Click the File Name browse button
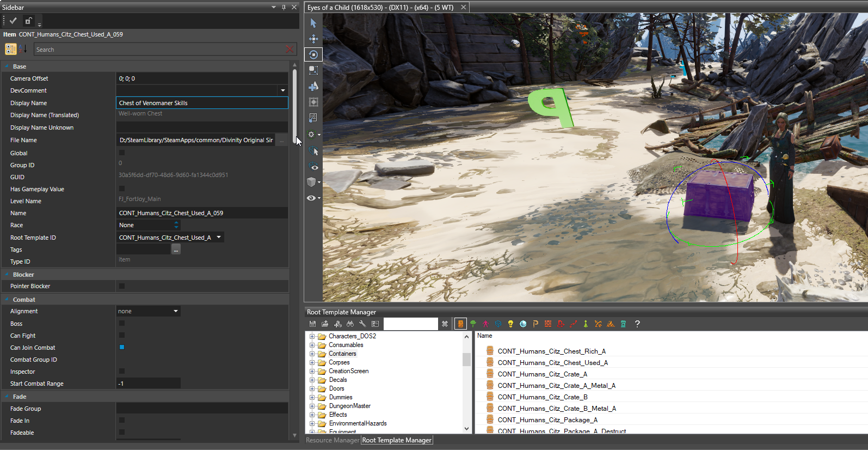868x450 pixels. point(282,140)
